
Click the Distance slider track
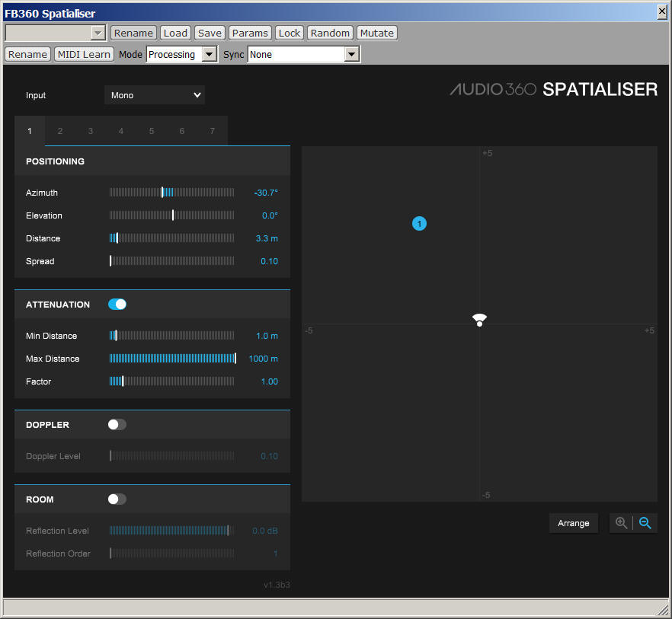coord(172,238)
